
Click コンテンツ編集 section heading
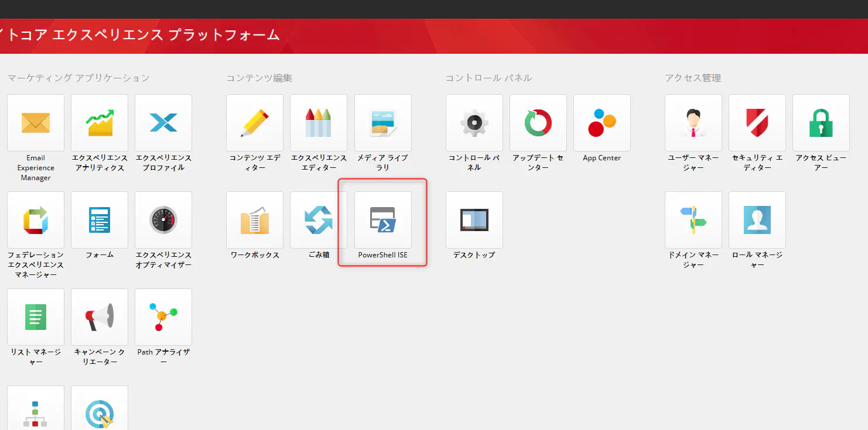point(259,78)
